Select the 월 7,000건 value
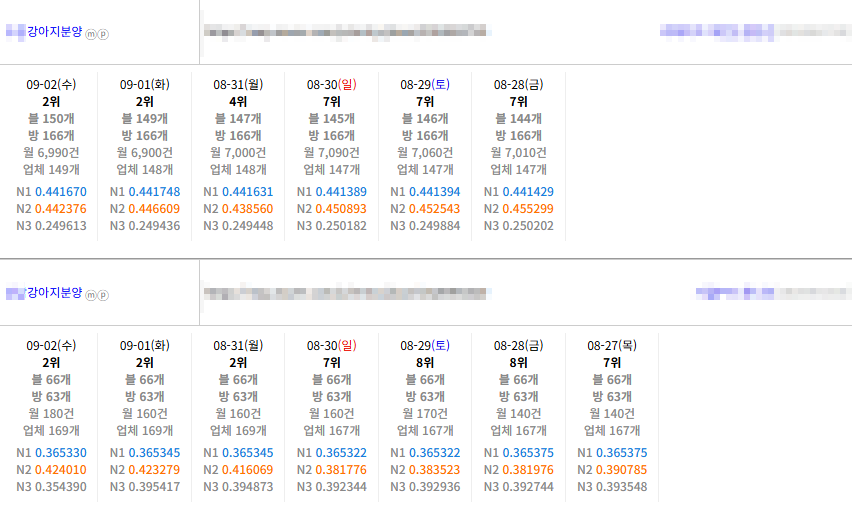 tap(238, 153)
